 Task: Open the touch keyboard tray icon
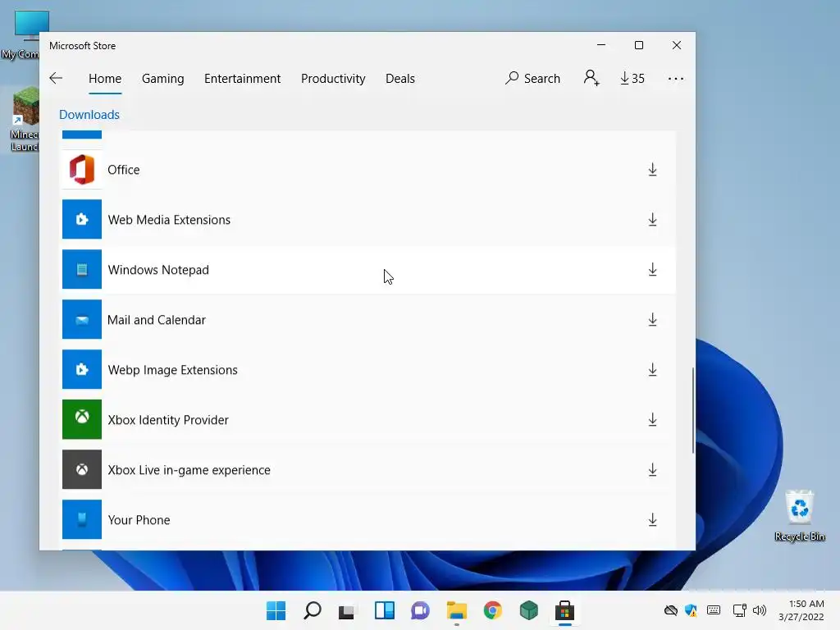coord(714,610)
